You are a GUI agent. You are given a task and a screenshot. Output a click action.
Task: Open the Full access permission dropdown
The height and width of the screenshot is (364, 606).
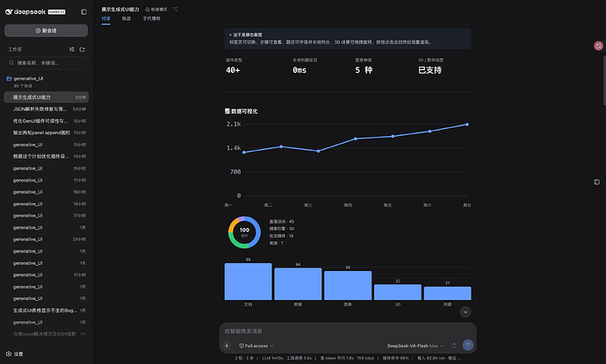[x=256, y=346]
